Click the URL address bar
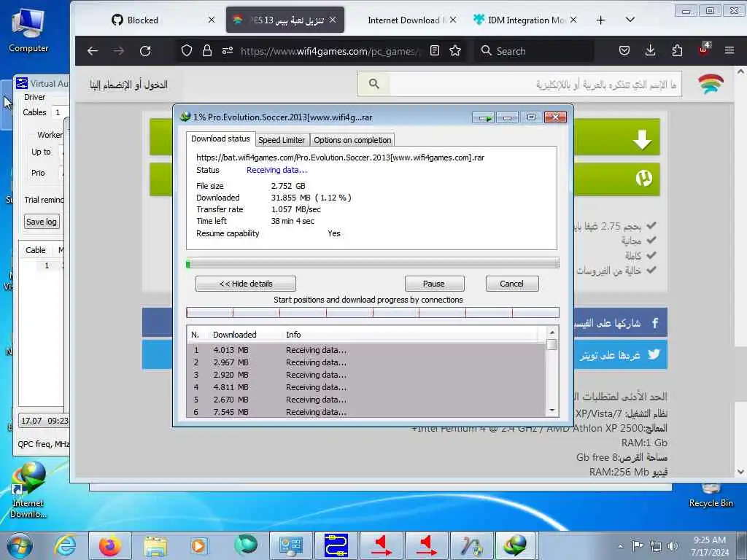Image resolution: width=747 pixels, height=560 pixels. pos(330,51)
